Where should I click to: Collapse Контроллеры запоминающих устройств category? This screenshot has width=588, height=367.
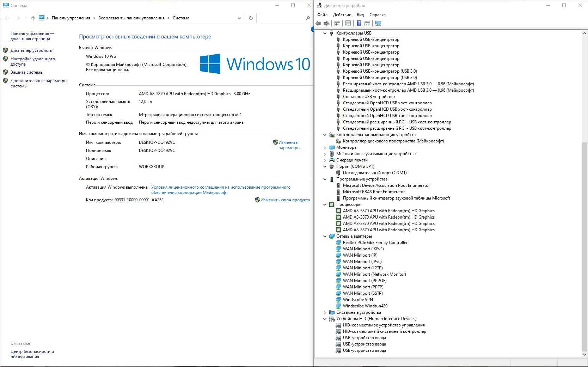[x=325, y=135]
